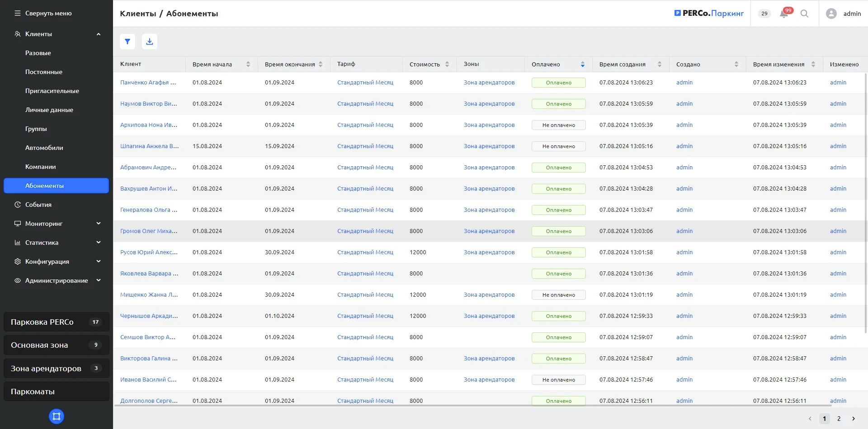Toggle Оплачено status for Панченко Агафья
This screenshot has height=429, width=868.
pos(558,83)
